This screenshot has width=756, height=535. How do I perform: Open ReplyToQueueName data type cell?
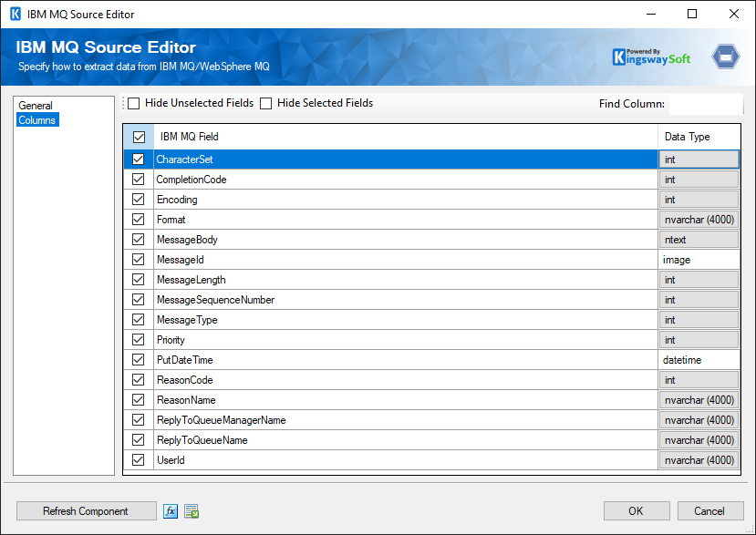coord(699,440)
